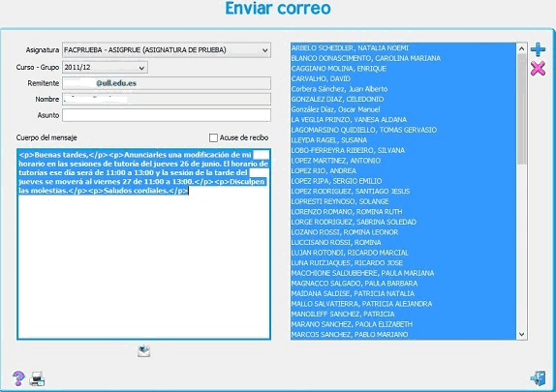Click the Asunto input field
The image size is (556, 392).
(x=167, y=115)
